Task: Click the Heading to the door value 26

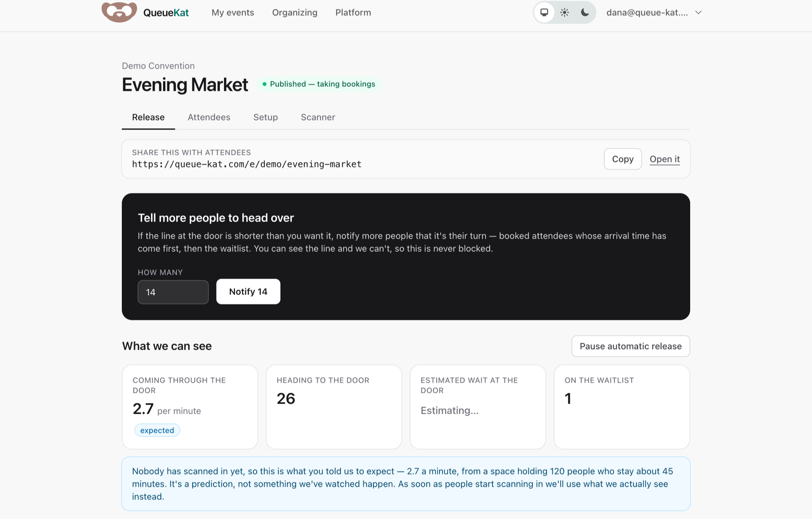Action: pyautogui.click(x=286, y=399)
